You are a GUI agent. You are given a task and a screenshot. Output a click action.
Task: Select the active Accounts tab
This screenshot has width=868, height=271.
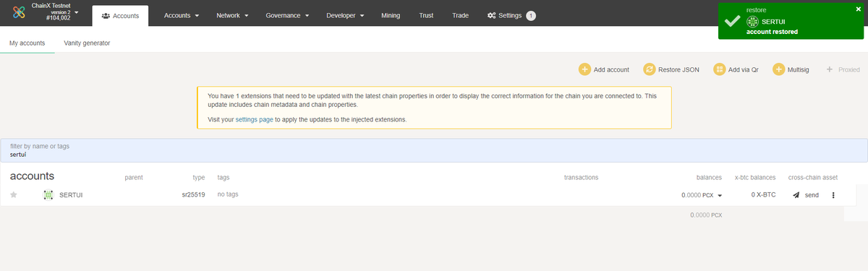121,15
